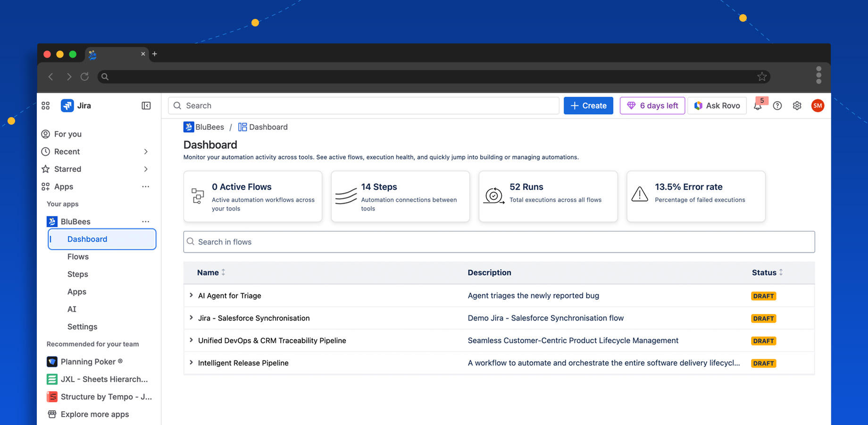Open AI in the BluBees menu
This screenshot has height=425, width=868.
(x=72, y=309)
